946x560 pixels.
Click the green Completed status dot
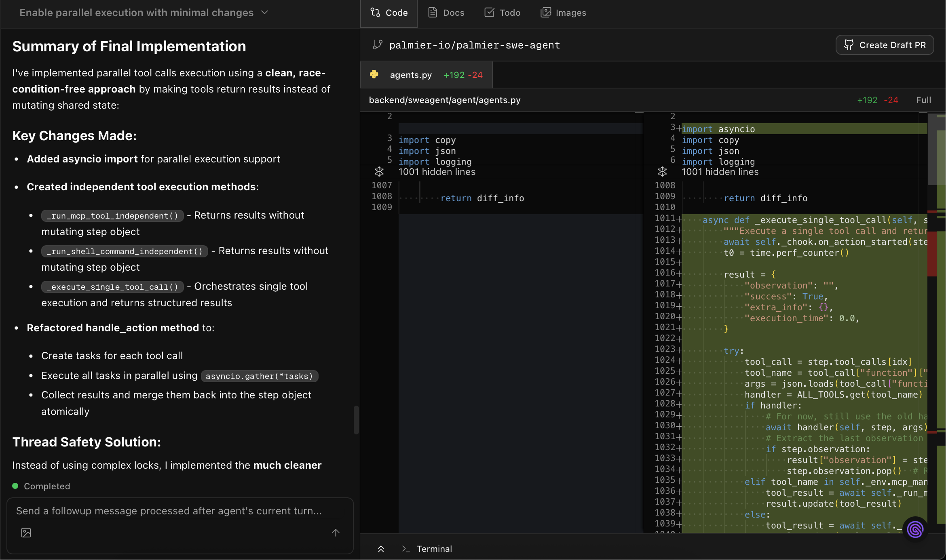(x=15, y=486)
